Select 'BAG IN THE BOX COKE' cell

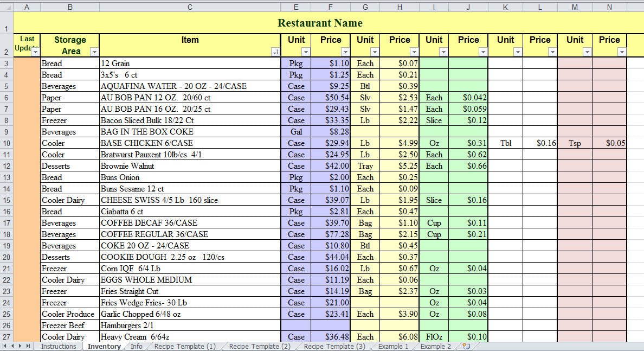[x=190, y=131]
